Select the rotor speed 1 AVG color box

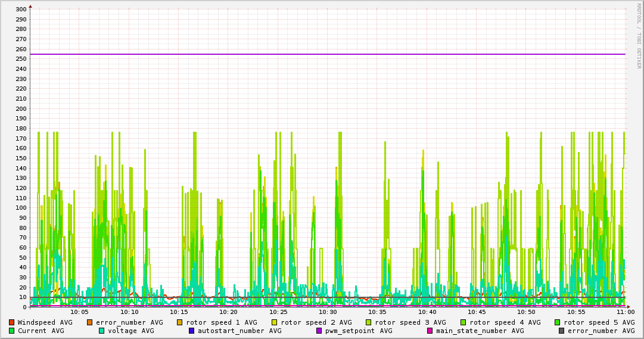coord(180,322)
